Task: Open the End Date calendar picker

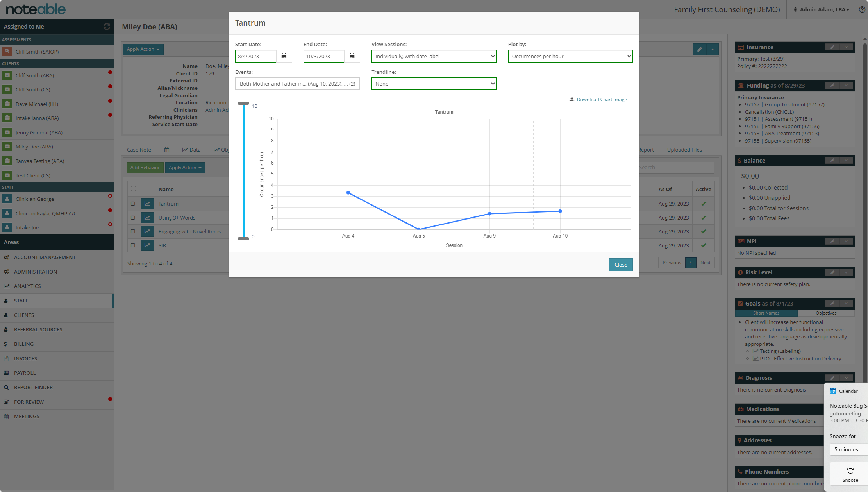Action: point(352,56)
